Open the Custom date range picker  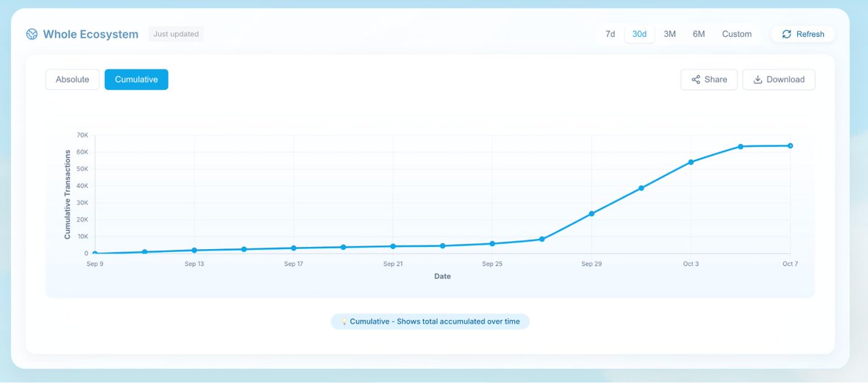pyautogui.click(x=736, y=34)
